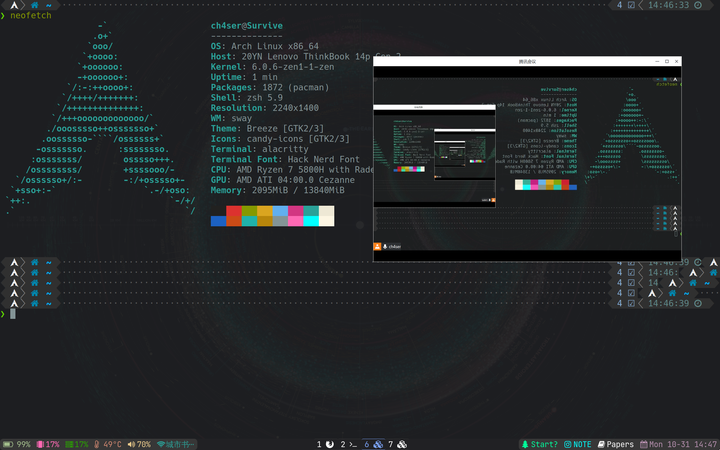Click the Shell: zsh 5.9 line
The width and height of the screenshot is (720, 450).
247,97
